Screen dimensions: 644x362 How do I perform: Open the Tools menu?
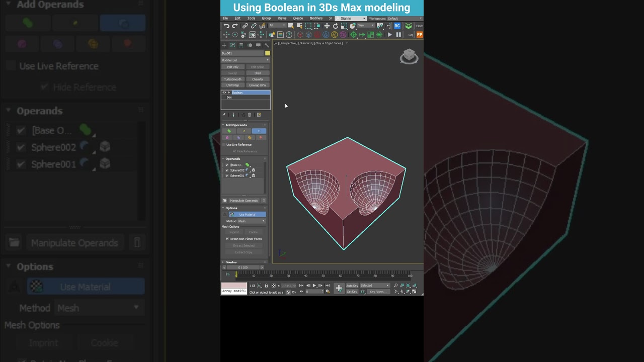click(251, 19)
